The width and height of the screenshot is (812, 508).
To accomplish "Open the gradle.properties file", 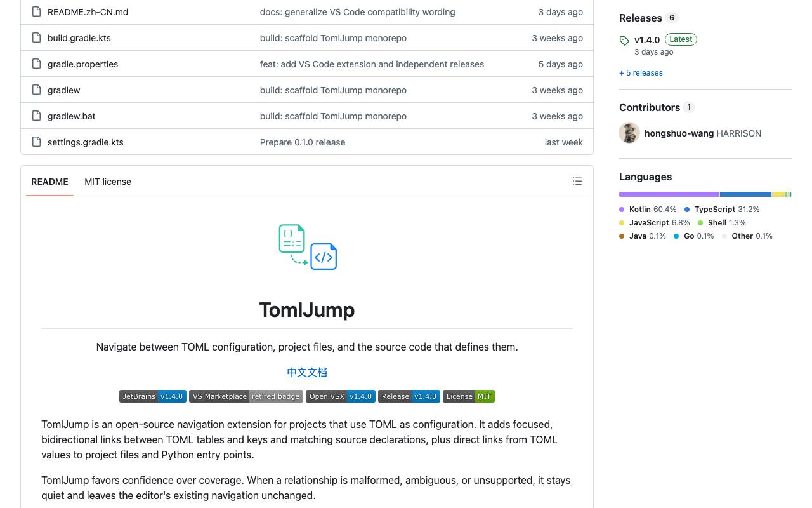I will [82, 64].
